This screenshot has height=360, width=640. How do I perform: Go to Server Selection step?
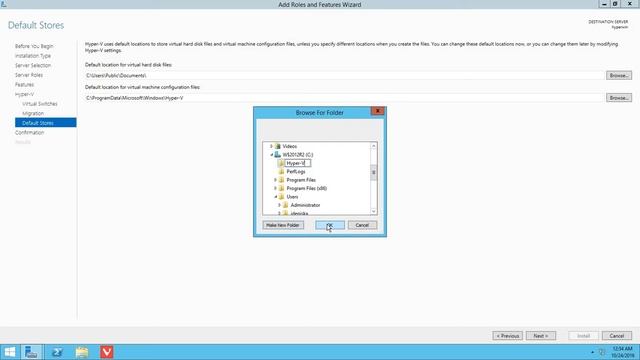33,65
